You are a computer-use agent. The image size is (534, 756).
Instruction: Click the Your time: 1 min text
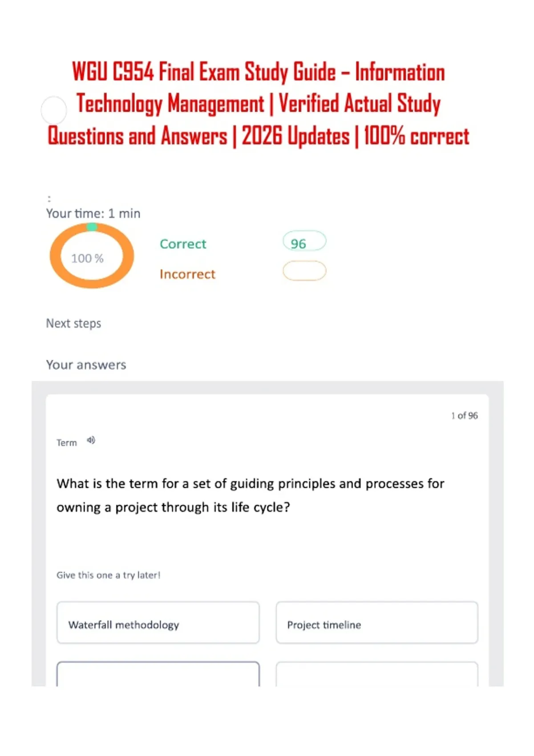(93, 213)
